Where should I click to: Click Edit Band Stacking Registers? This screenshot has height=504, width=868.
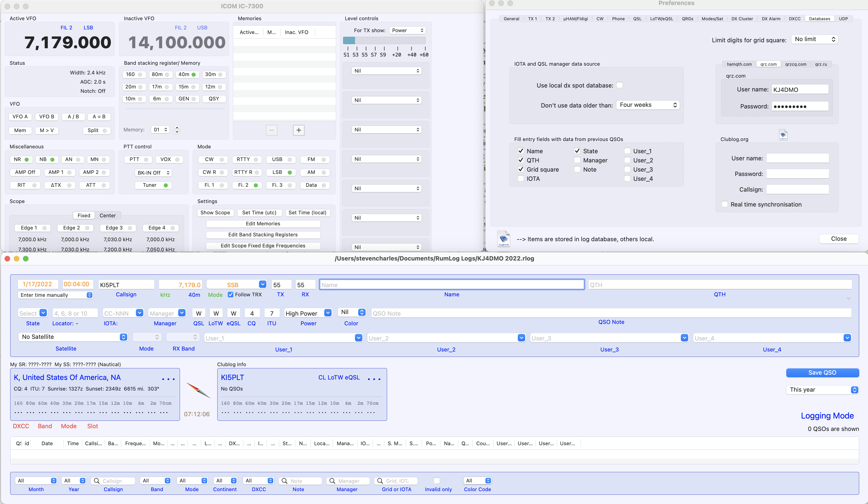click(263, 235)
